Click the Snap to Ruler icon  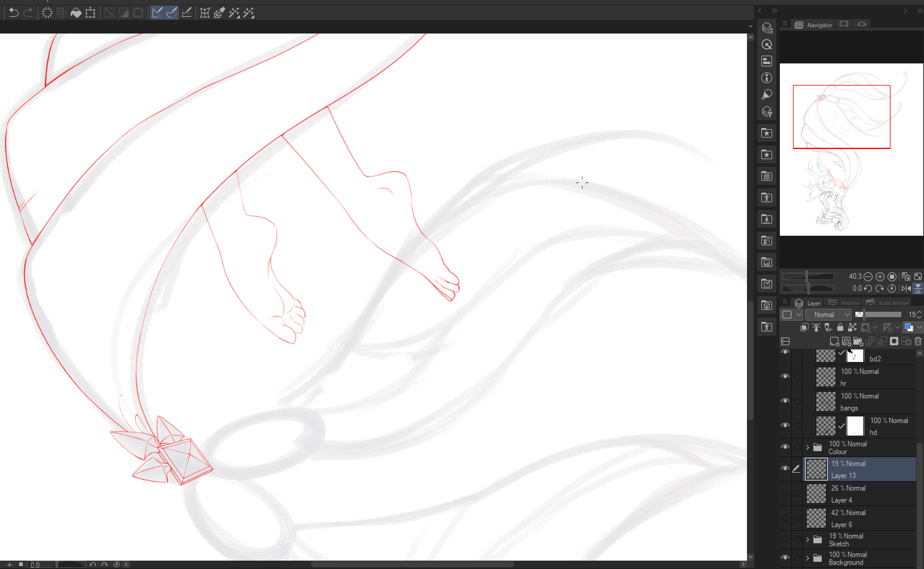[157, 13]
